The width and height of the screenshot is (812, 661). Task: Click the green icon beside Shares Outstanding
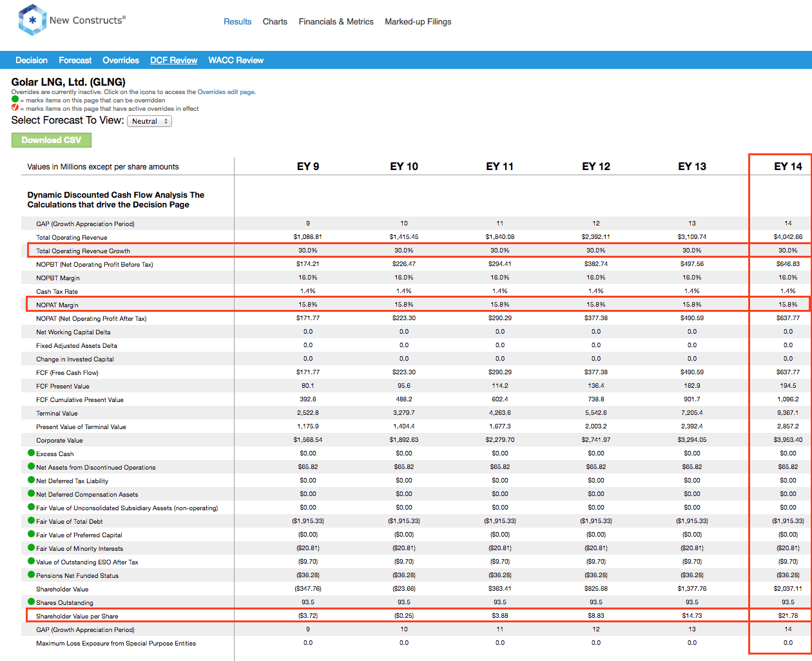[32, 602]
